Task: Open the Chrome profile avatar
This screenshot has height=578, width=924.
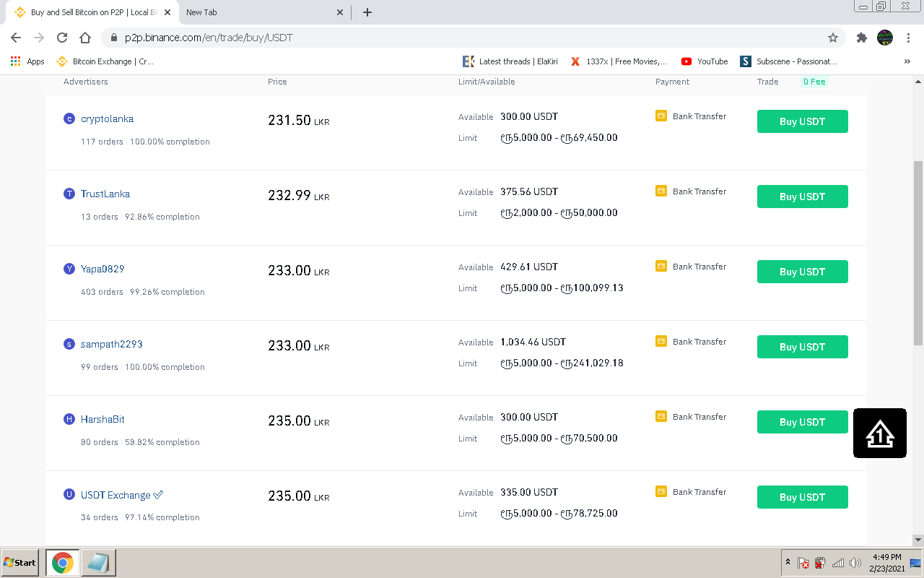Action: click(885, 38)
